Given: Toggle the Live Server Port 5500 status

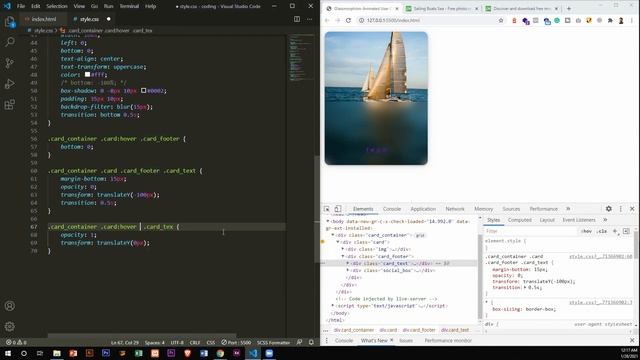Looking at the screenshot, I should click(236, 342).
